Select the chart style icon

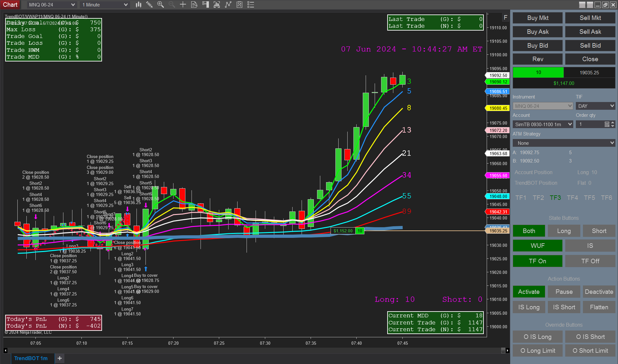[x=138, y=5]
